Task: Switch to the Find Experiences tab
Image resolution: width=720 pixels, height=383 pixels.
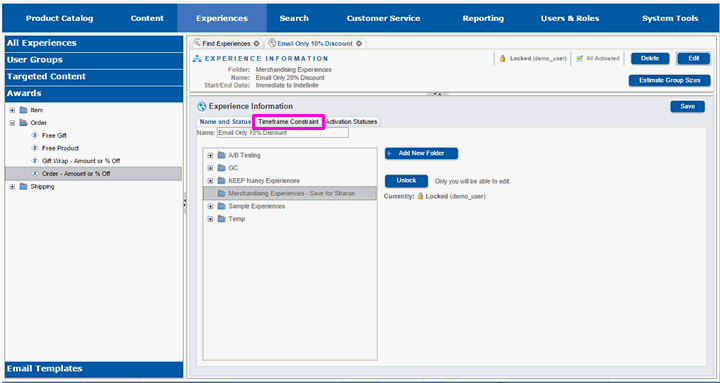Action: point(226,44)
